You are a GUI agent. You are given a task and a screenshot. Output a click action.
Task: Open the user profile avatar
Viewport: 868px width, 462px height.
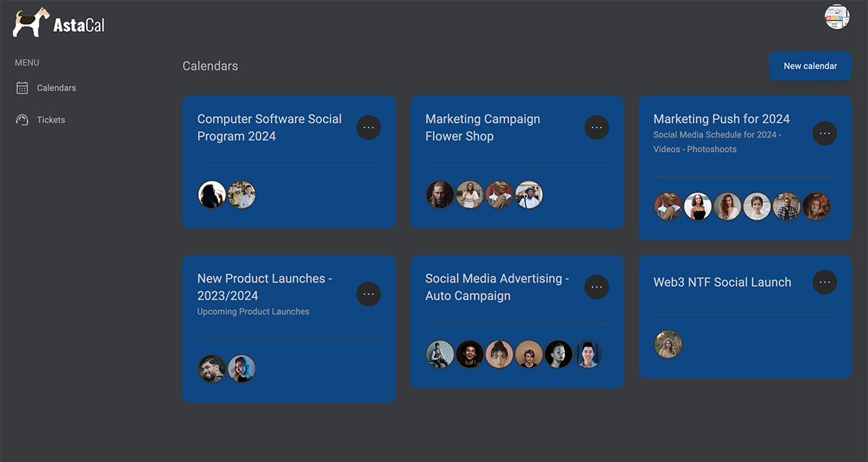point(837,17)
